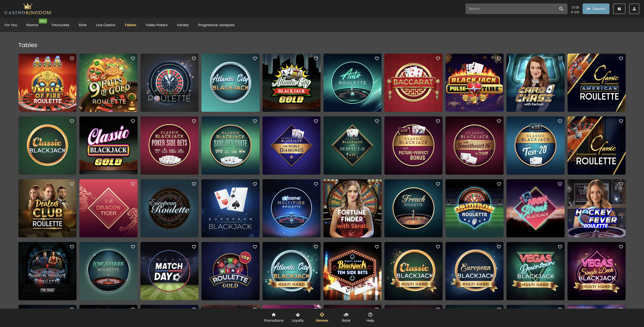Open the Video Pokers tab
Viewport: 644px width, 327px height.
coord(157,25)
